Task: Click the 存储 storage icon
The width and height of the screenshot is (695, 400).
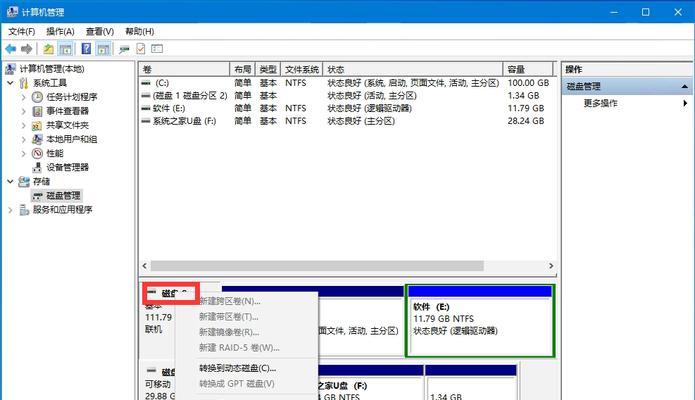Action: (x=24, y=181)
